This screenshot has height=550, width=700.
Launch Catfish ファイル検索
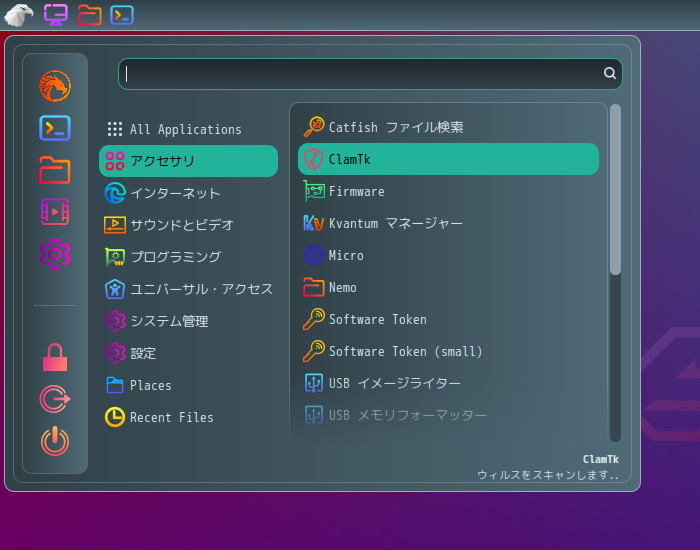[448, 127]
